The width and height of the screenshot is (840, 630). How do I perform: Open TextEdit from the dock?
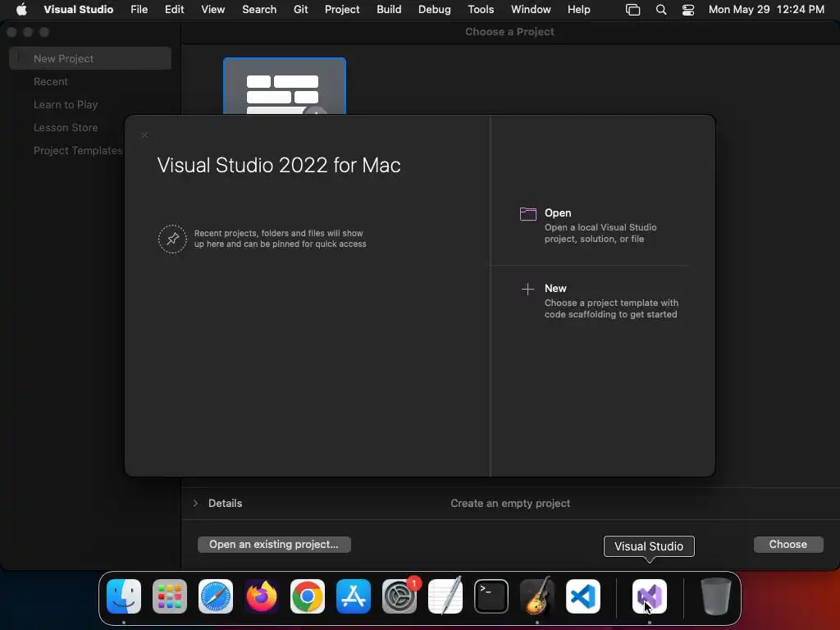click(x=445, y=596)
